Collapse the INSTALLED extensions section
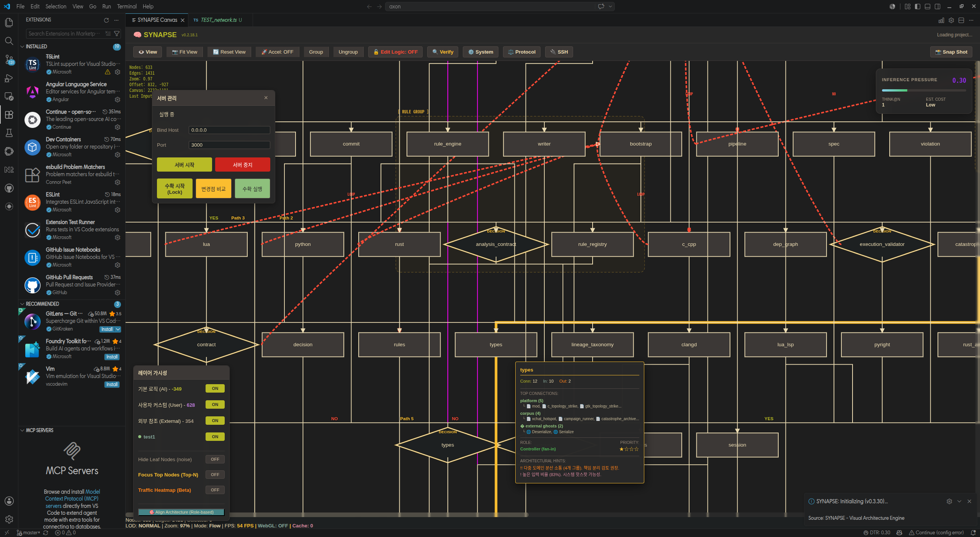This screenshot has width=980, height=537. [22, 46]
